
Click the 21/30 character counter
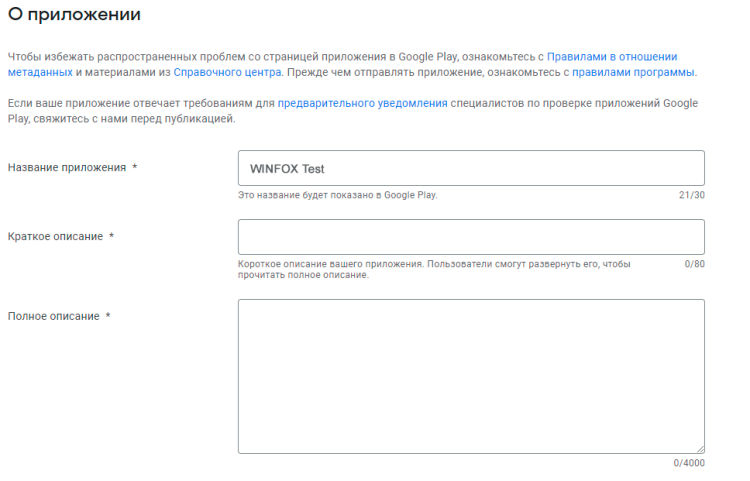[x=691, y=195]
